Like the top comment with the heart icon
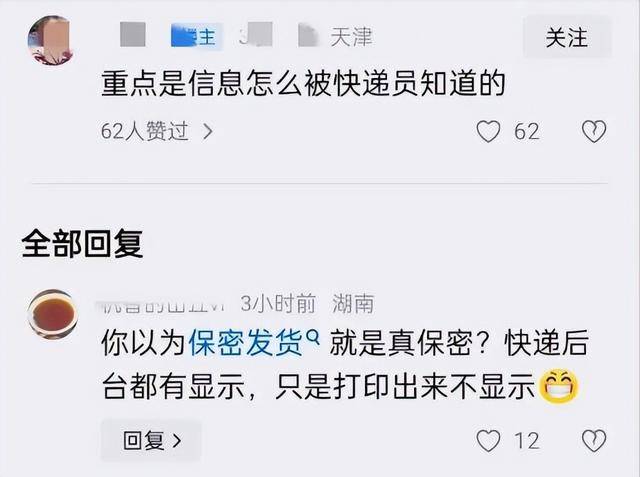The image size is (640, 477). (488, 131)
